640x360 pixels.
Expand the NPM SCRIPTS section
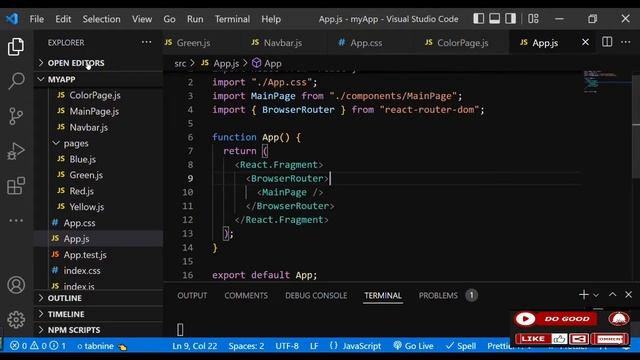point(98,330)
